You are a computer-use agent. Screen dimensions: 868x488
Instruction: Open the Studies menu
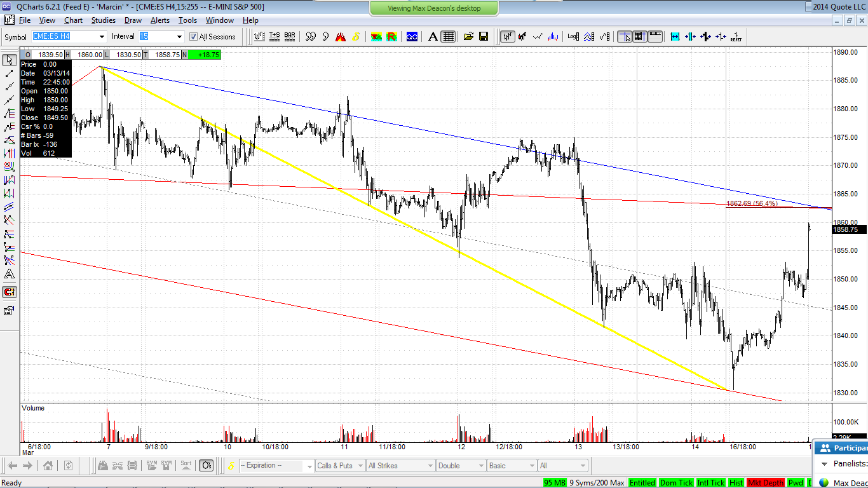pyautogui.click(x=103, y=20)
